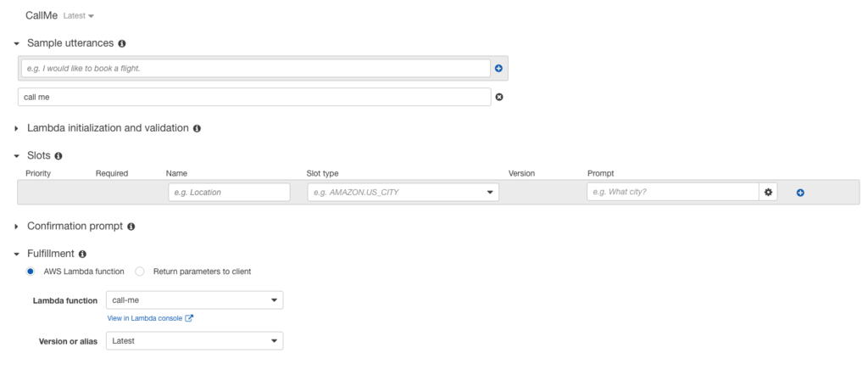868x370 pixels.
Task: Open info tooltip for Confirmation prompt
Action: click(131, 227)
